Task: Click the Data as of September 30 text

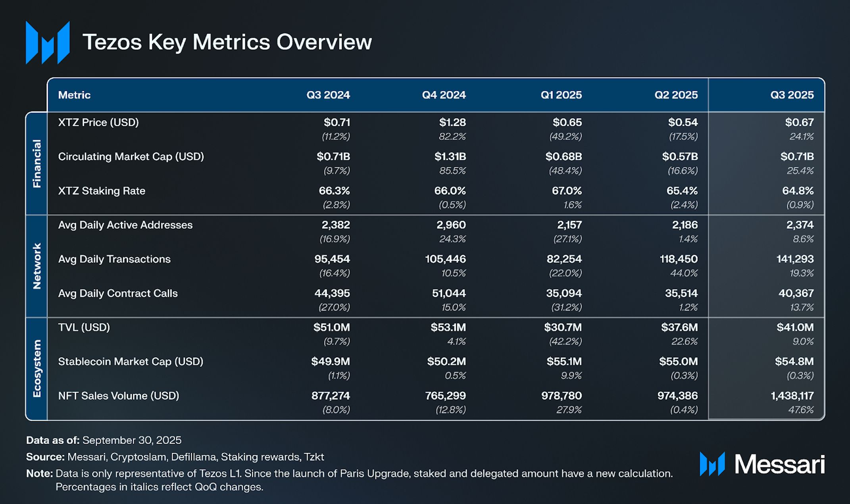Action: pos(104,440)
